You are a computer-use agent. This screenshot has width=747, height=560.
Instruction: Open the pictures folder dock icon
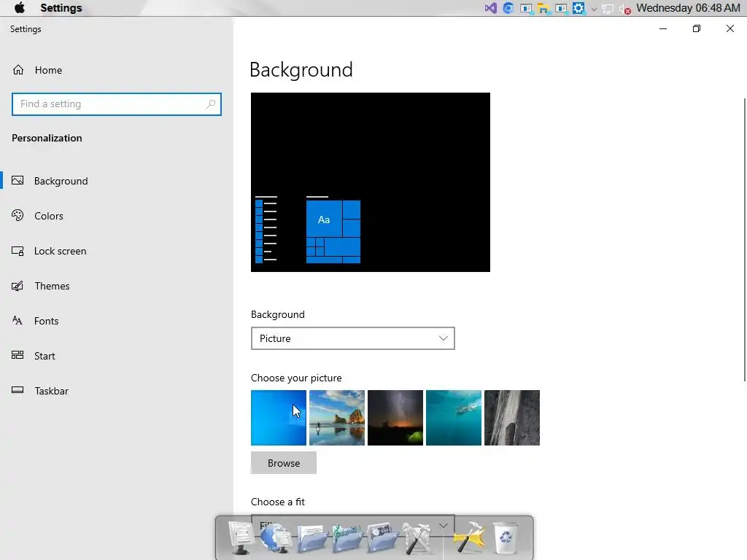pos(382,538)
